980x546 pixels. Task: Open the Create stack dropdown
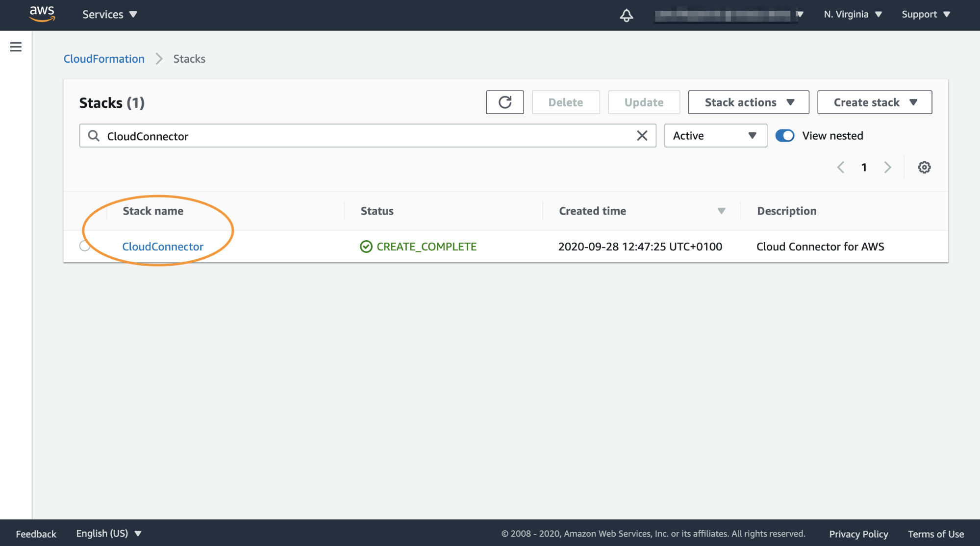[x=875, y=102]
